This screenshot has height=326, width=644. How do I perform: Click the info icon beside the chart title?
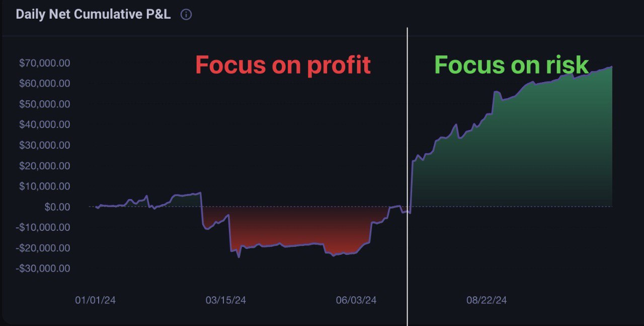coord(186,15)
